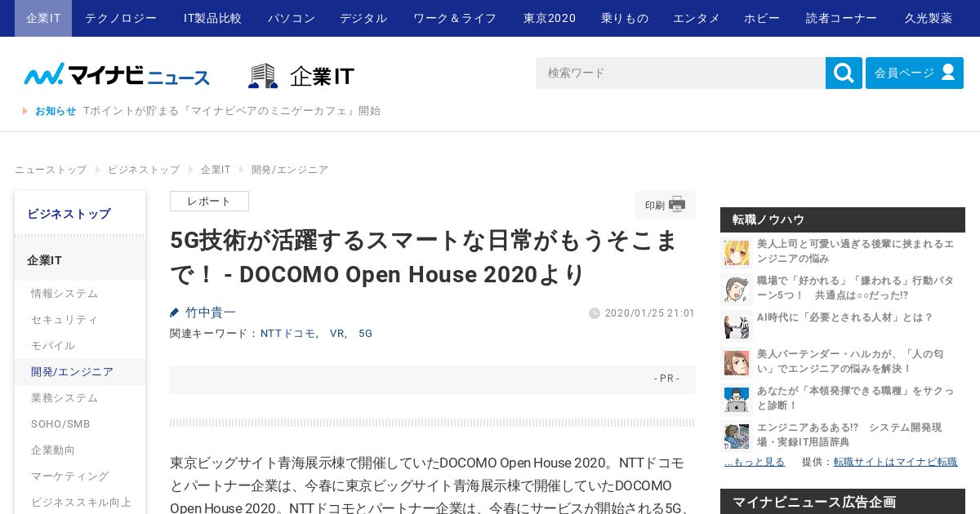
Task: Click the search magnifier button
Action: [844, 73]
